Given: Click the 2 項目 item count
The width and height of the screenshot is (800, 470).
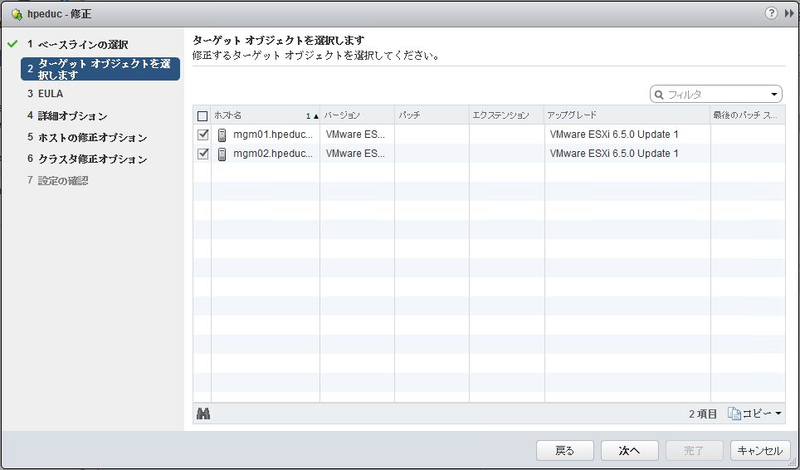Looking at the screenshot, I should pos(703,414).
